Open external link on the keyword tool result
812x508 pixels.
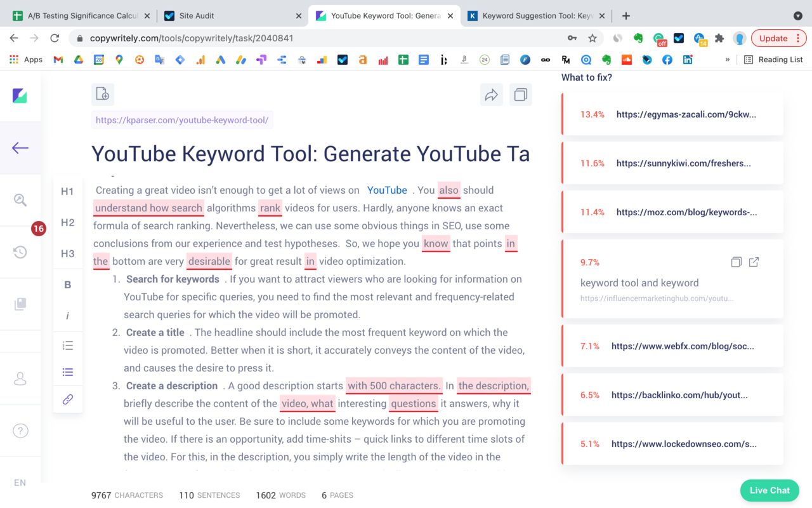pos(754,262)
